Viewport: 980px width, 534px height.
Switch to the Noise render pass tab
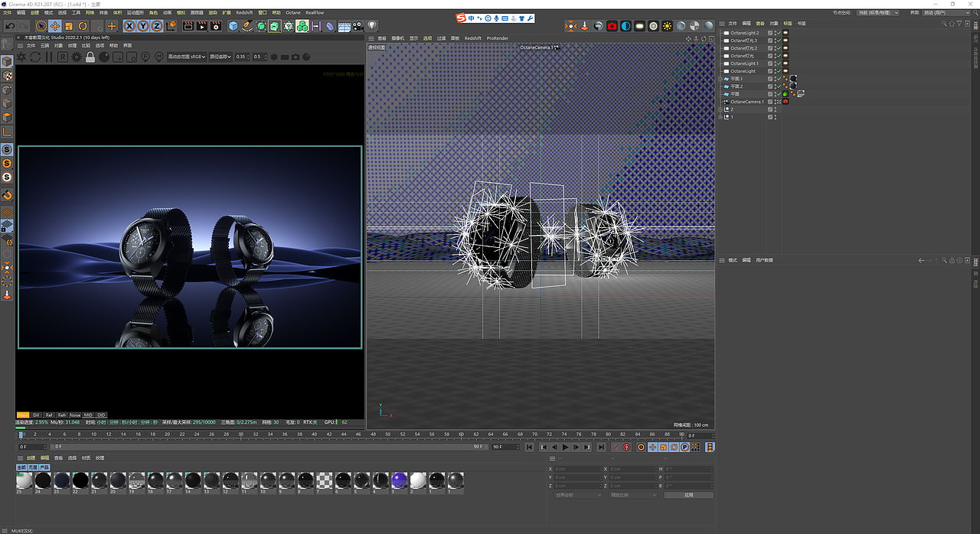point(74,415)
